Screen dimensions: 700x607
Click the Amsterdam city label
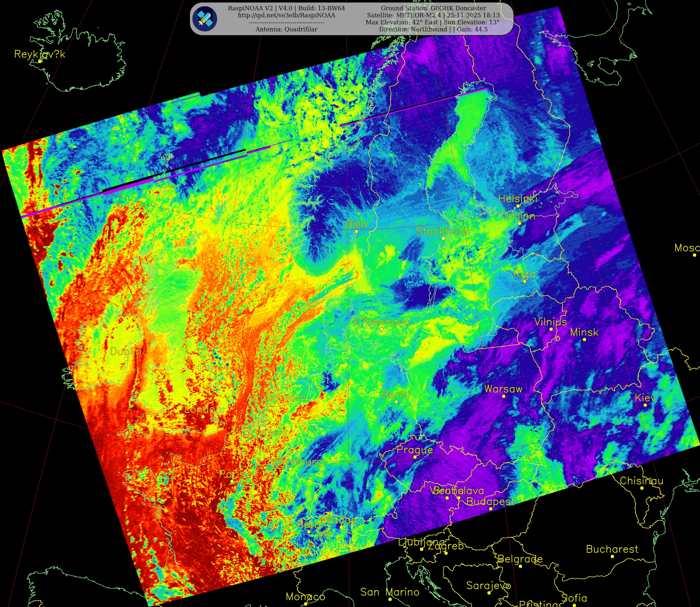click(x=276, y=397)
